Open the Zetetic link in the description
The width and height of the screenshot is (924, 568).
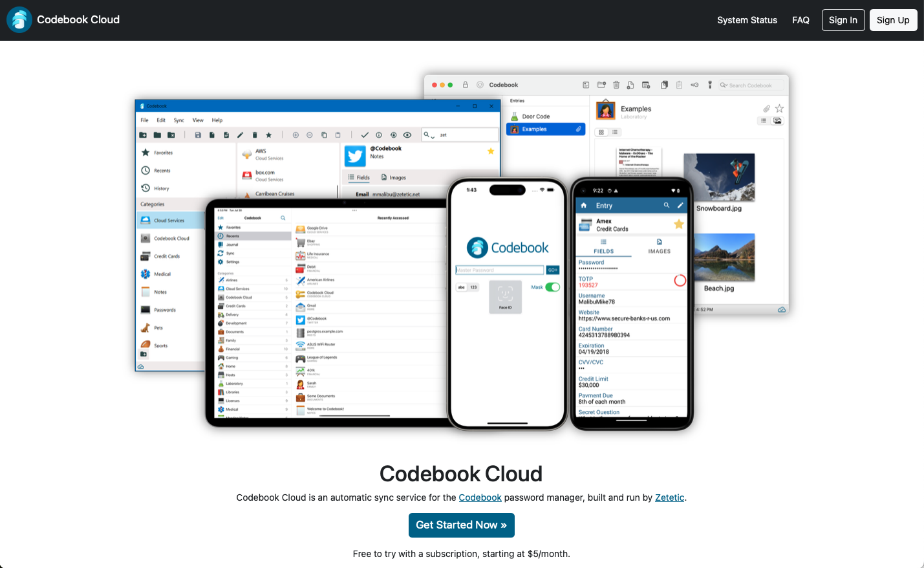(x=669, y=497)
